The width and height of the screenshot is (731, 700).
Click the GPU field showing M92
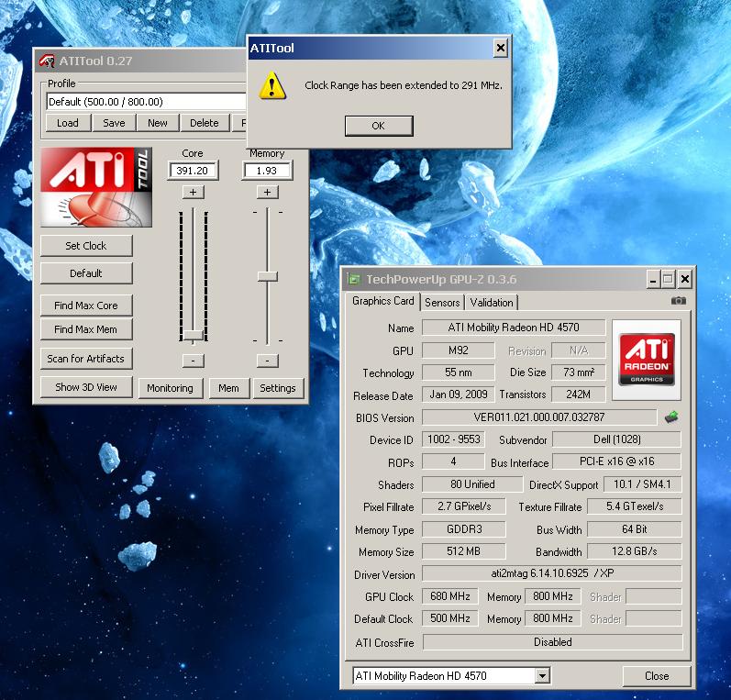pyautogui.click(x=459, y=350)
